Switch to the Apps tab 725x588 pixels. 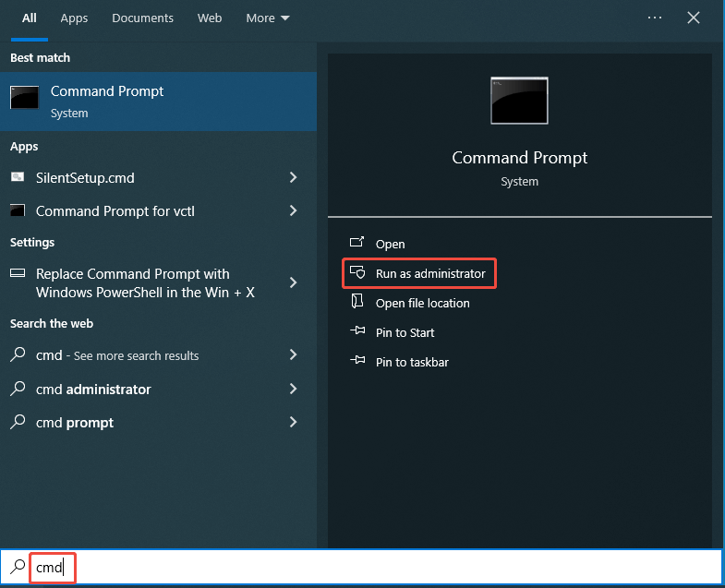coord(74,18)
